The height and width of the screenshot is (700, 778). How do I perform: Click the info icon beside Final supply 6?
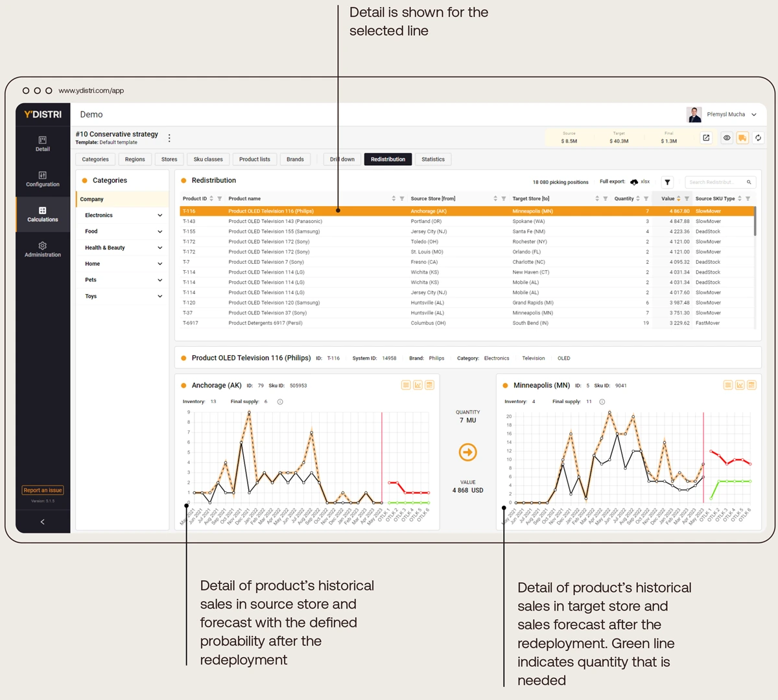280,402
